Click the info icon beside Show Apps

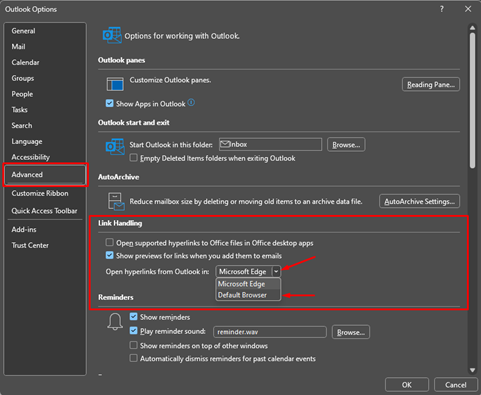[191, 103]
